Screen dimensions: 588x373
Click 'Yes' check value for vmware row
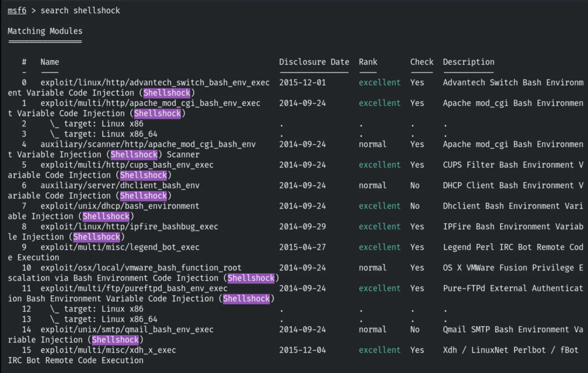[417, 268]
